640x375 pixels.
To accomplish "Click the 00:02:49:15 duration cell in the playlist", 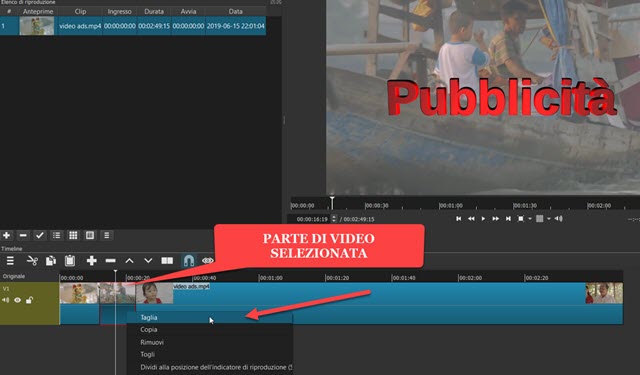I will (154, 26).
